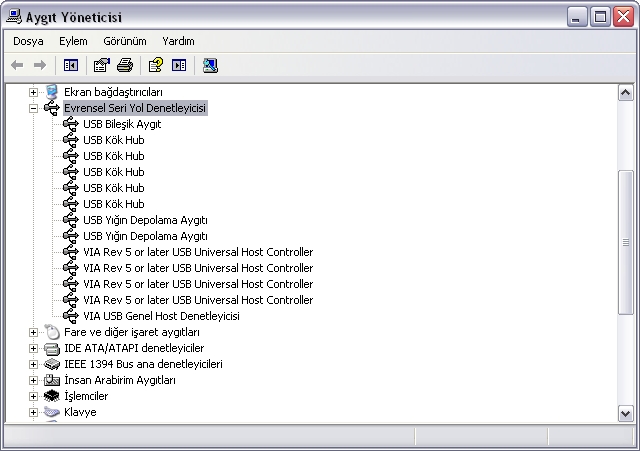This screenshot has height=451, width=640.
Task: Click the Back arrow toolbar icon
Action: click(17, 65)
